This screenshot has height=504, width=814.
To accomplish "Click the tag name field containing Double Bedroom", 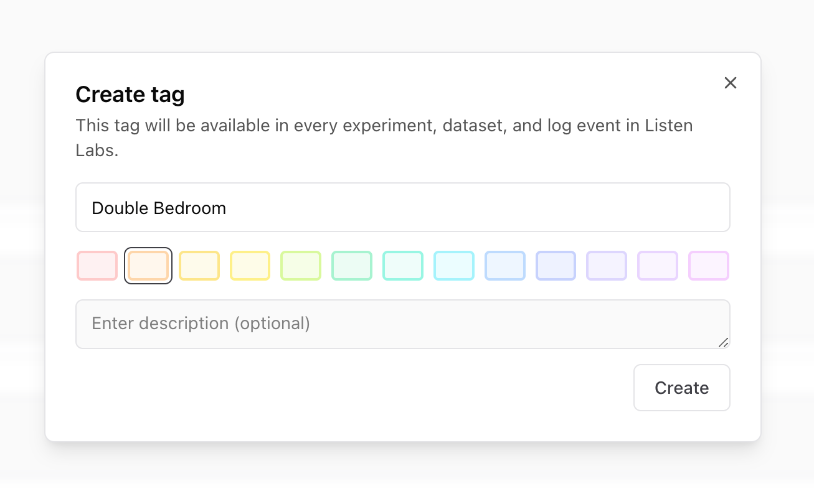I will 402,208.
